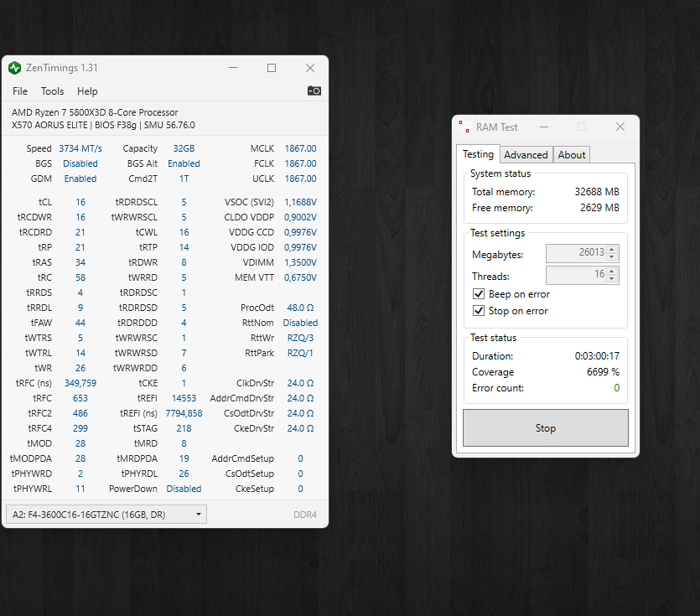Image resolution: width=700 pixels, height=616 pixels.
Task: Open the Help menu in ZenTimings
Action: click(x=87, y=91)
